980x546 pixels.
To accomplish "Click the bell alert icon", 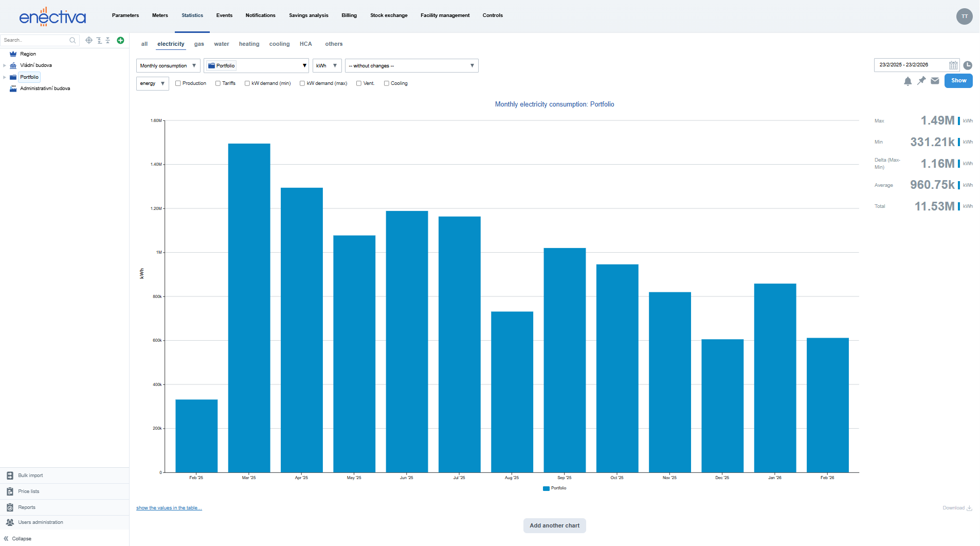I will tap(908, 81).
